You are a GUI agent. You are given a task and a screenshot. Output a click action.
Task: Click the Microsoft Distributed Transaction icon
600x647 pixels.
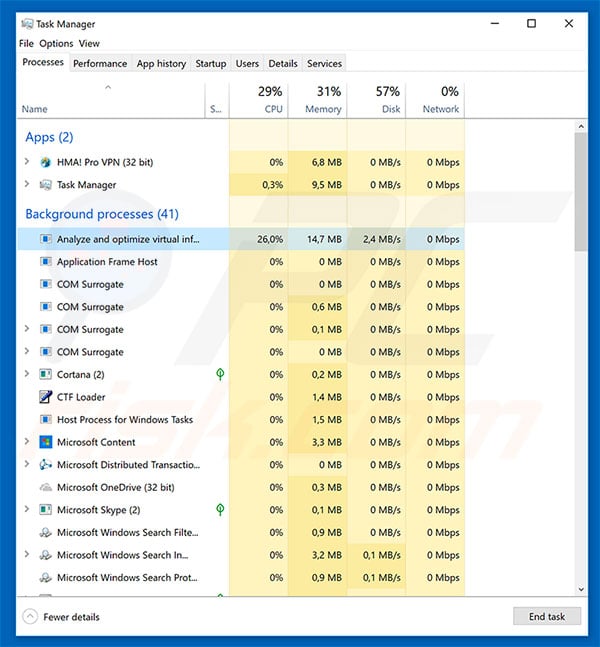[45, 465]
